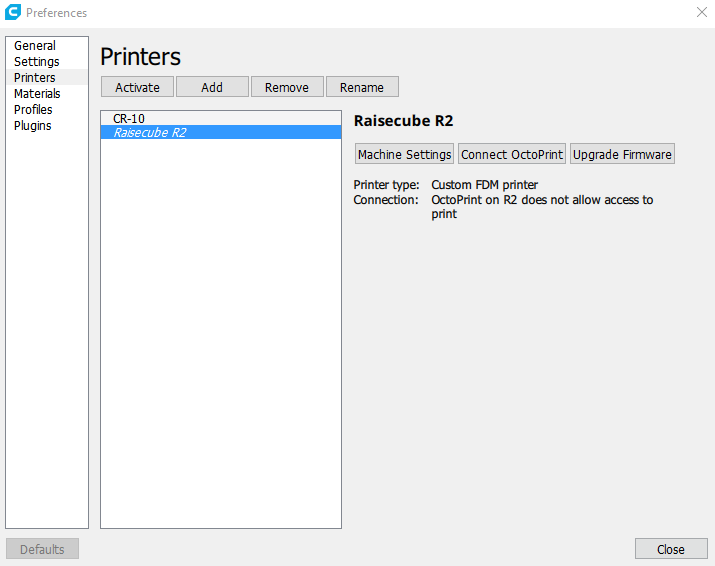Close the Preferences window with the X
The width and height of the screenshot is (715, 566).
tap(702, 12)
